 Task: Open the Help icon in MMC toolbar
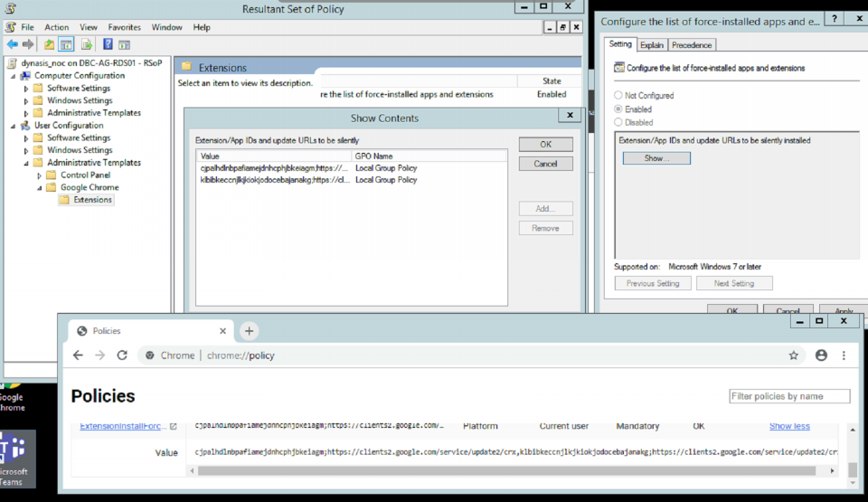(108, 44)
